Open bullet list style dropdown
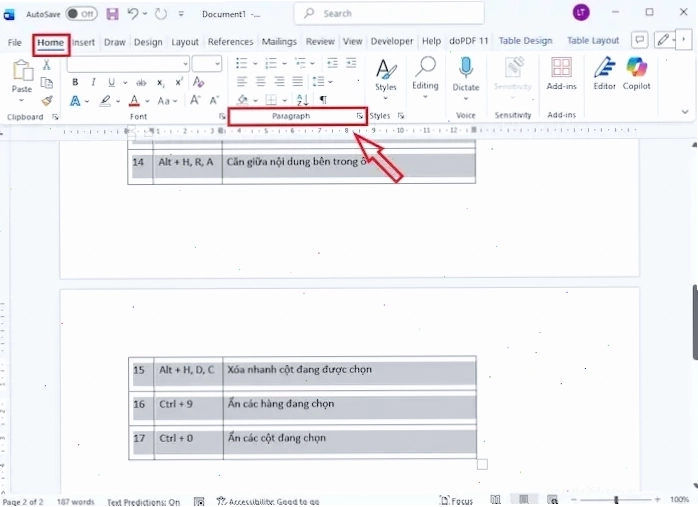Image resolution: width=698 pixels, height=507 pixels. (x=255, y=64)
